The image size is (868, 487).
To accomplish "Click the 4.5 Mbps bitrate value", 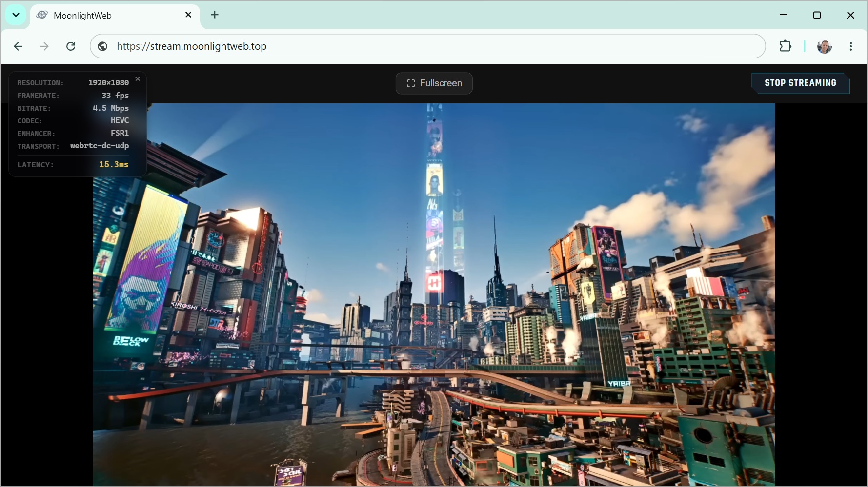I will click(111, 108).
